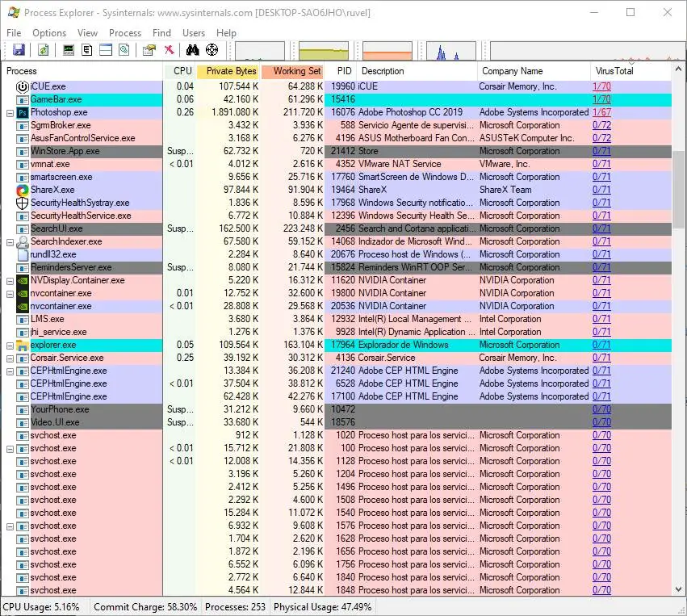Click the Corsair.Service.exe process icon
This screenshot has height=616, width=687.
[x=23, y=358]
